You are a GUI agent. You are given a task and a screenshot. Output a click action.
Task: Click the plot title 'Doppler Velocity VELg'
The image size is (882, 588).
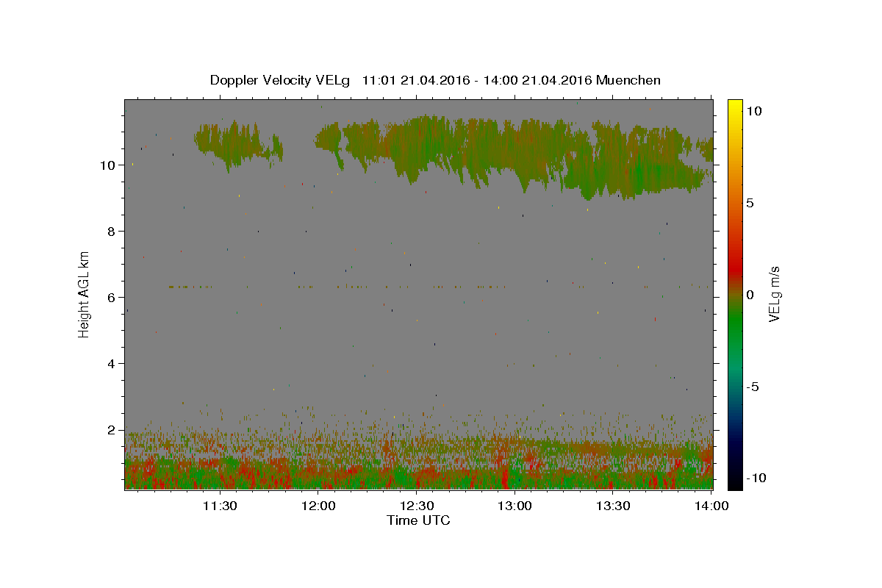click(282, 80)
